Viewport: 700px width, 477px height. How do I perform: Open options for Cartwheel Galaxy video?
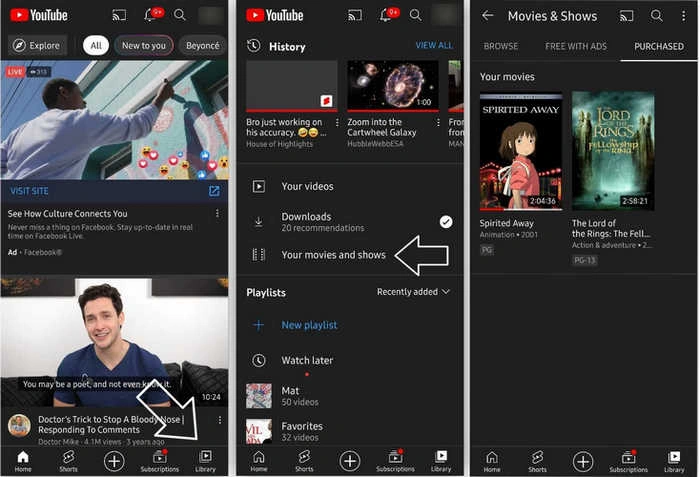438,122
